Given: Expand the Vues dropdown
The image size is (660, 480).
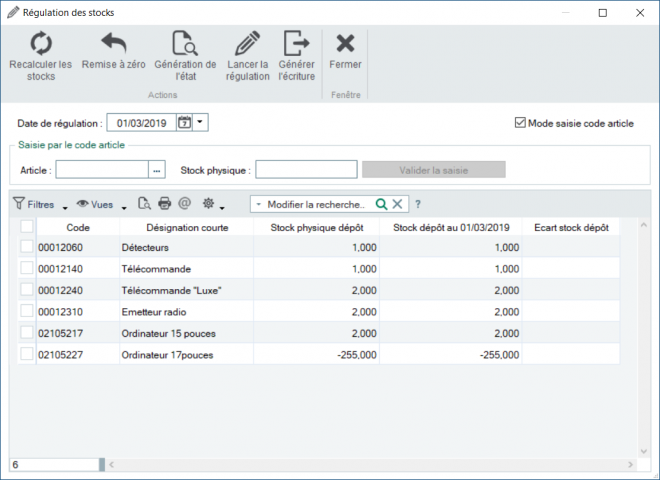Looking at the screenshot, I should [x=124, y=207].
